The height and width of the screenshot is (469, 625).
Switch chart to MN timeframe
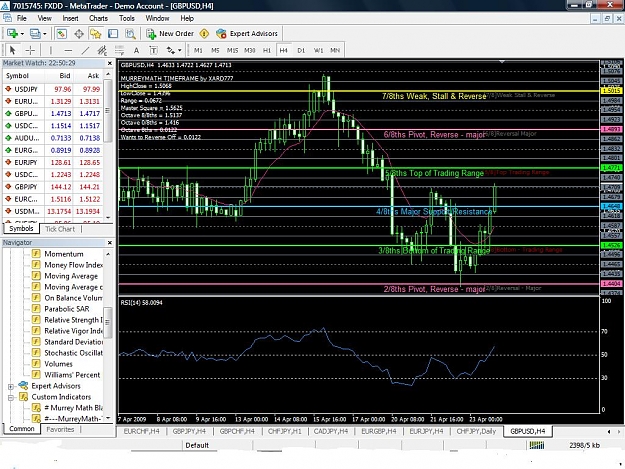[335, 50]
